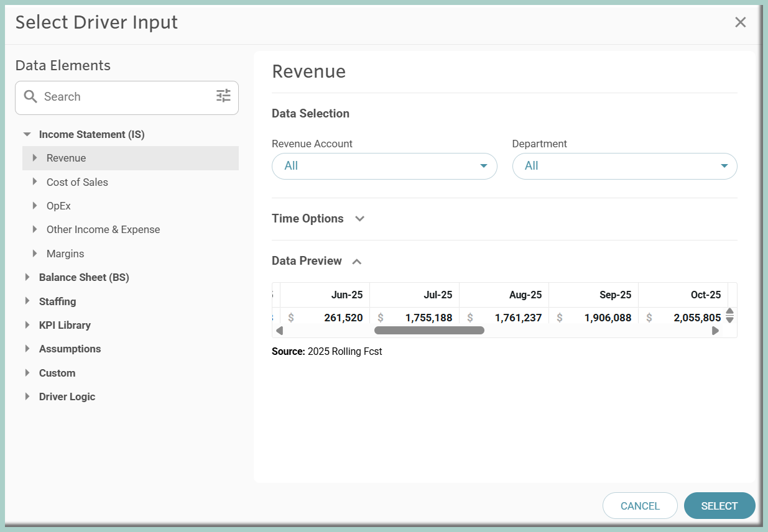
Task: Expand the Driver Logic arrow
Action: (27, 397)
